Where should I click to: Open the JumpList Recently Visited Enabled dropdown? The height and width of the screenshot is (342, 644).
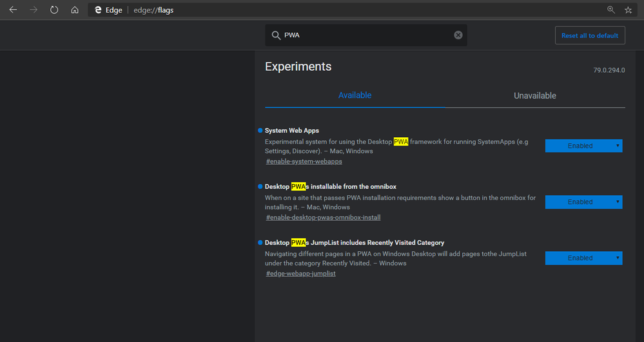point(583,258)
